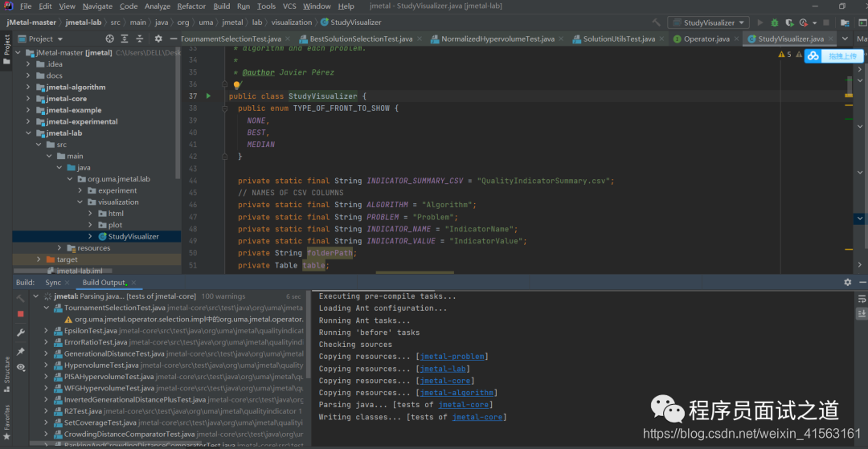The width and height of the screenshot is (868, 449).
Task: Click the stop build red square
Action: coord(20,313)
